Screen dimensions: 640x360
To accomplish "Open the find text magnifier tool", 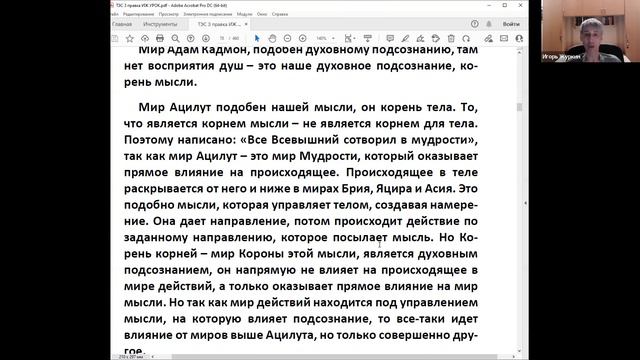I will [x=176, y=38].
